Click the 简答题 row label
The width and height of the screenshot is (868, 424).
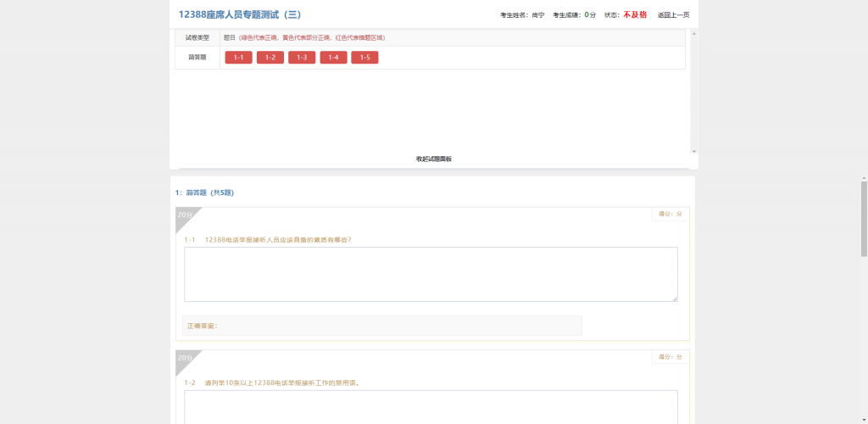click(197, 57)
